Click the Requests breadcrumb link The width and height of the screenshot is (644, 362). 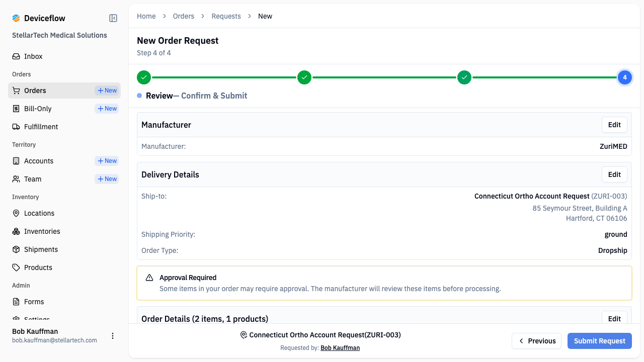(x=226, y=16)
